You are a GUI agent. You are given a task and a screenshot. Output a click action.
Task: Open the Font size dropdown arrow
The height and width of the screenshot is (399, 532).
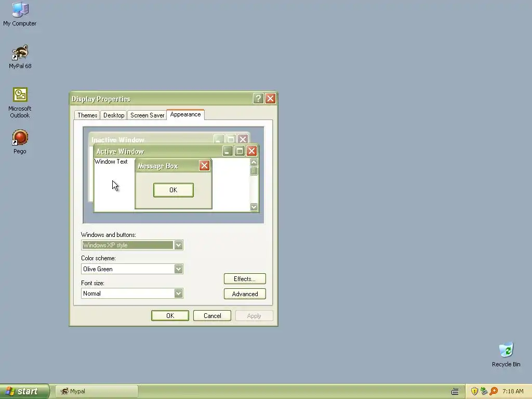[x=179, y=293]
